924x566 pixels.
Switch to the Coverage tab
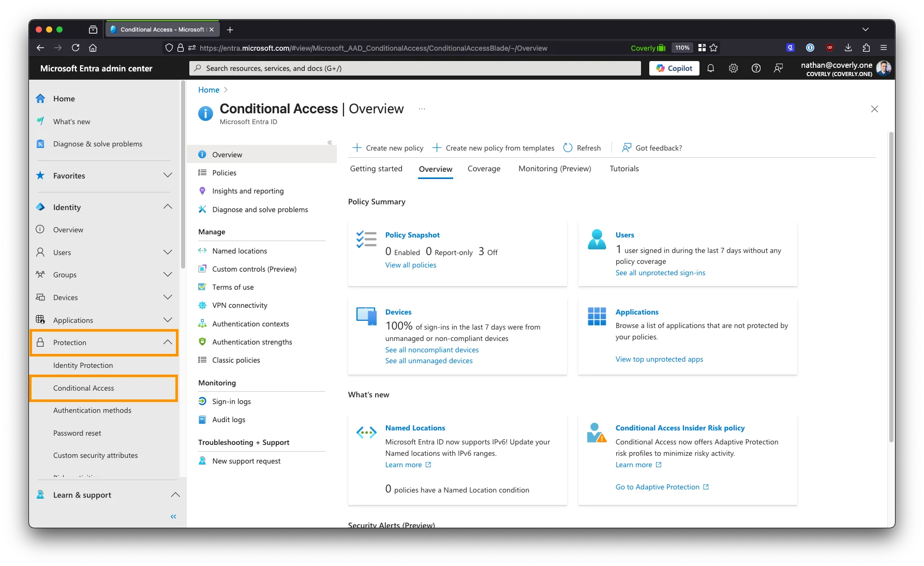click(484, 169)
